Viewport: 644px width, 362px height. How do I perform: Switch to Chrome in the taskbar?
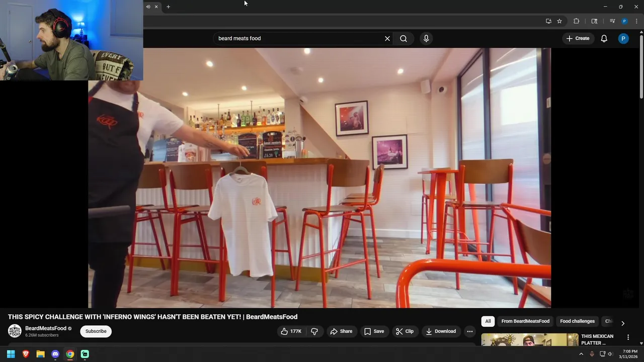[70, 354]
